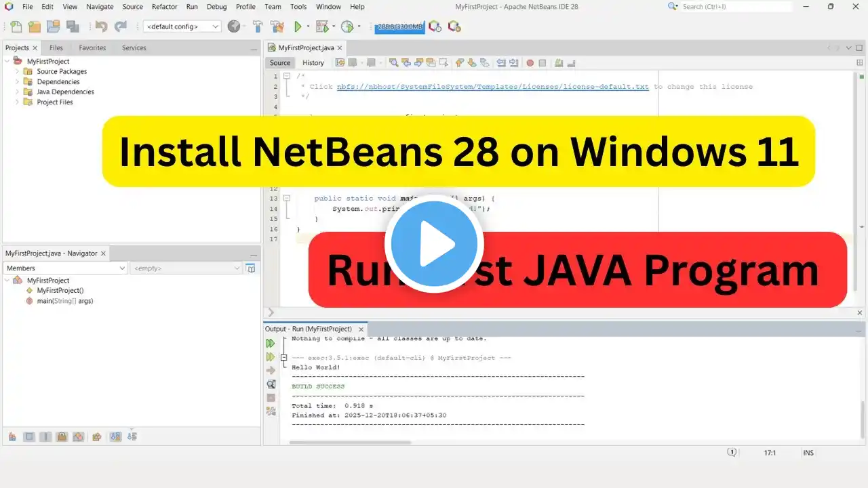Switch to the Files tab

click(x=56, y=48)
